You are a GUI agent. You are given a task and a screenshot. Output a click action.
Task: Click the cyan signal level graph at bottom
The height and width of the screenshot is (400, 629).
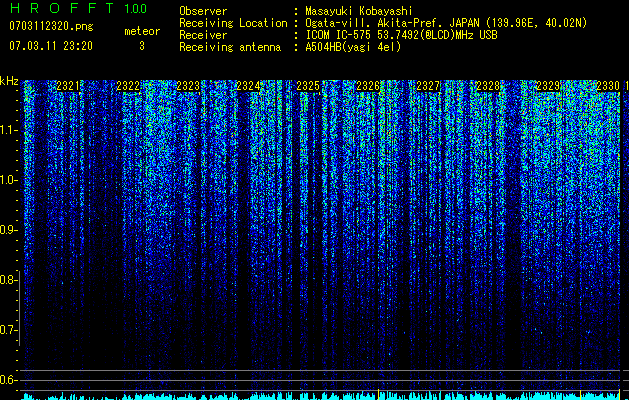[x=321, y=396]
